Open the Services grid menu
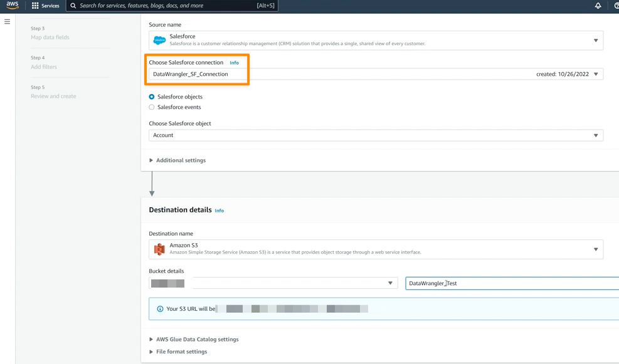Screen dimensions: 619x364 [x=35, y=6]
